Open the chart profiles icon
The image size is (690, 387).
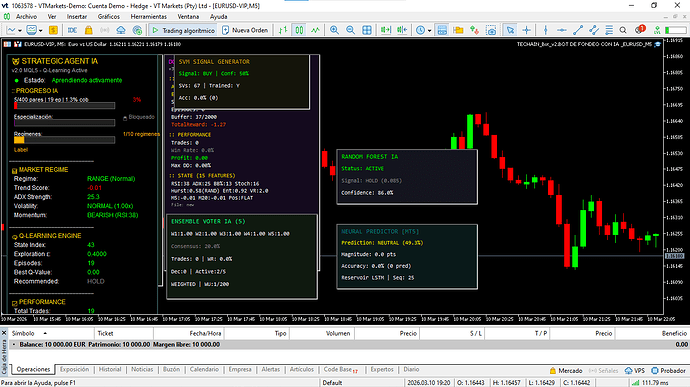(31, 30)
